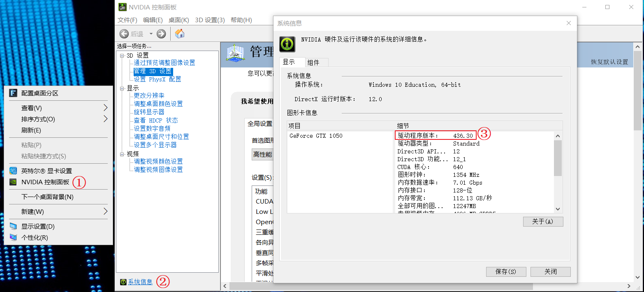
Task: Click the 关闭 button in dialog
Action: [551, 272]
